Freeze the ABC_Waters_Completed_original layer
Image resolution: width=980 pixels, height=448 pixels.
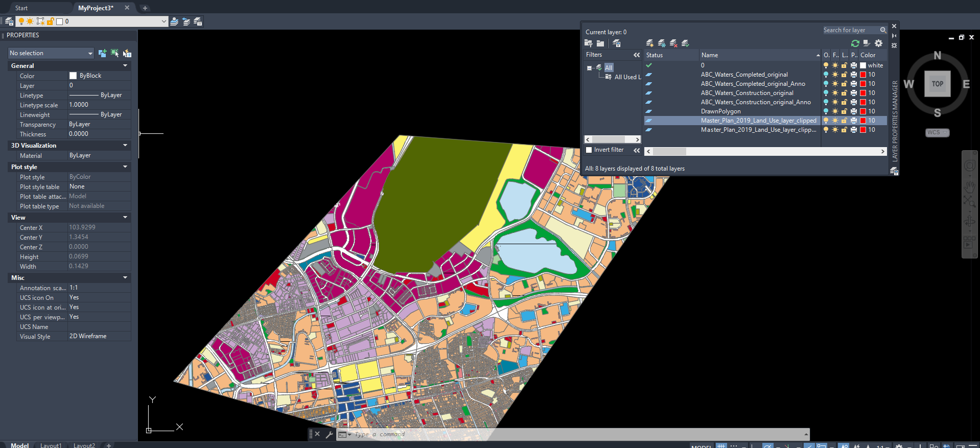pos(835,75)
